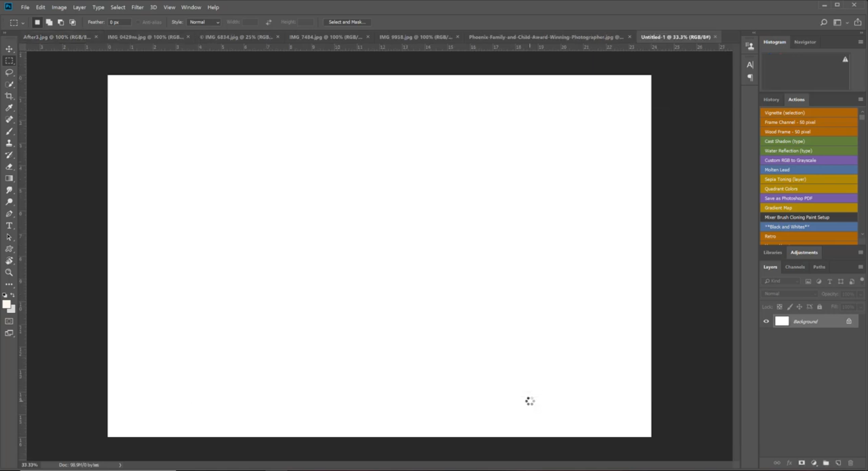Open the Style dropdown in options bar

203,22
